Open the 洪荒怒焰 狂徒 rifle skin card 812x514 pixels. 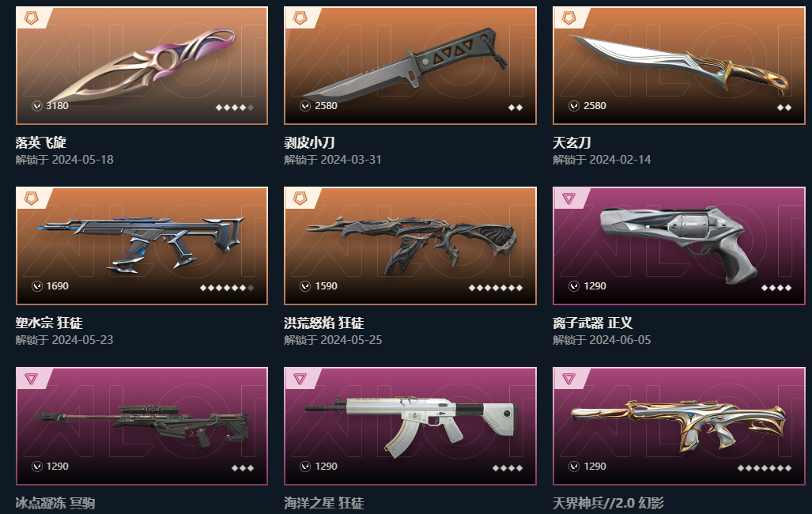coord(410,246)
